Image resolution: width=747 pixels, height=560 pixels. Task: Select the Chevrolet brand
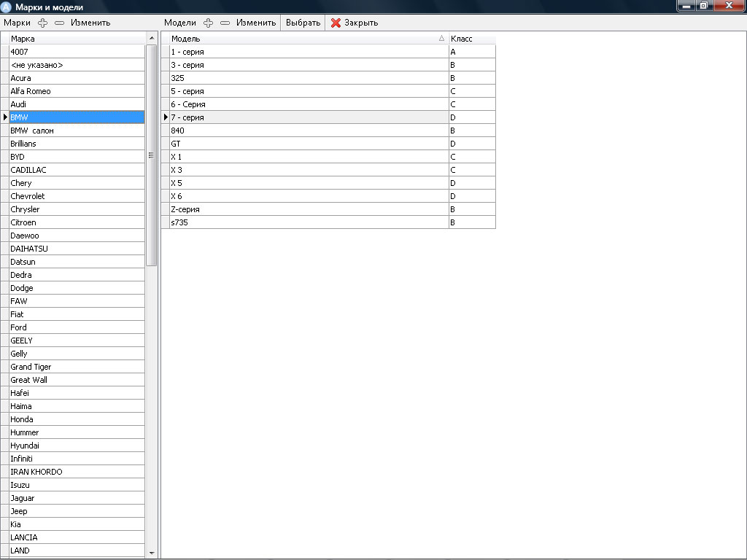coord(77,196)
